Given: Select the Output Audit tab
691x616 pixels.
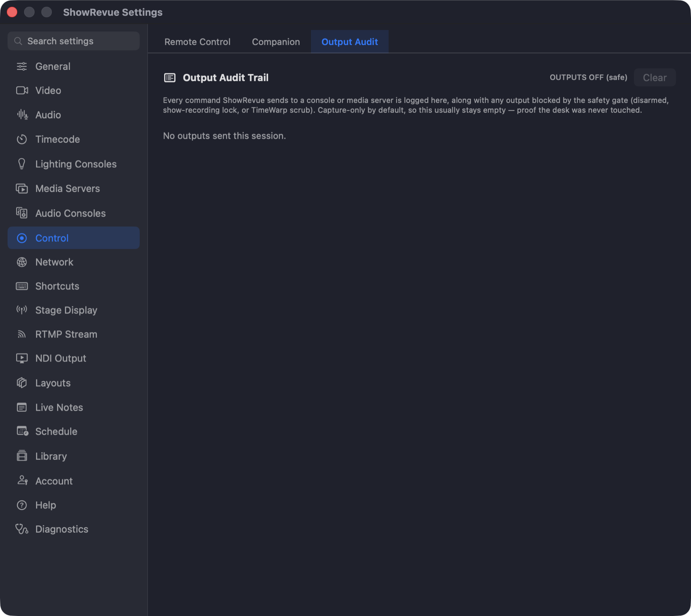Looking at the screenshot, I should pos(349,42).
